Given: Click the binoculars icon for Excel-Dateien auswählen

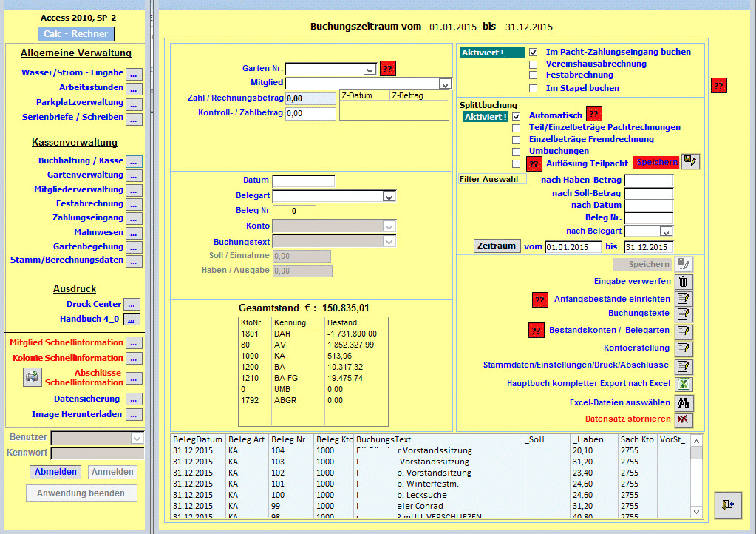Looking at the screenshot, I should tap(683, 402).
